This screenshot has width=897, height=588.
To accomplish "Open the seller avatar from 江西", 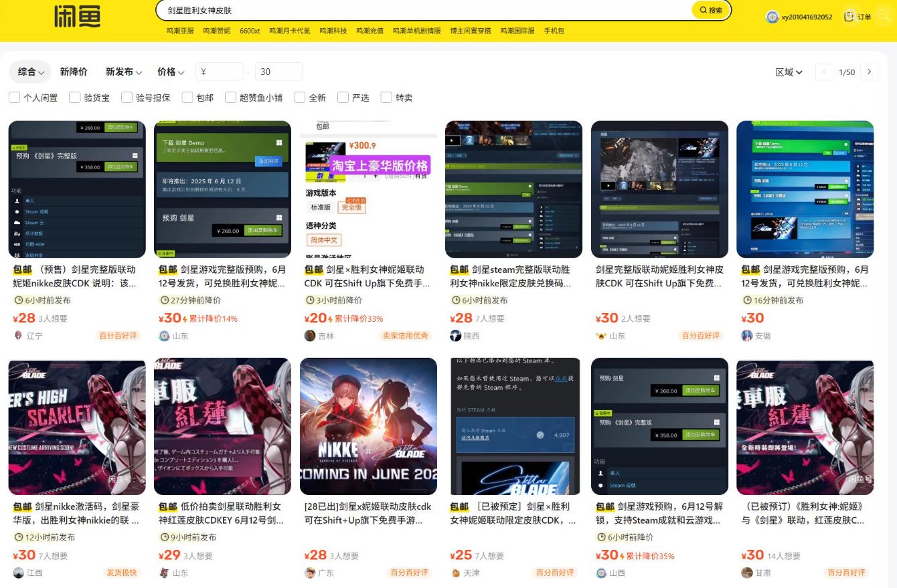I will (x=18, y=573).
